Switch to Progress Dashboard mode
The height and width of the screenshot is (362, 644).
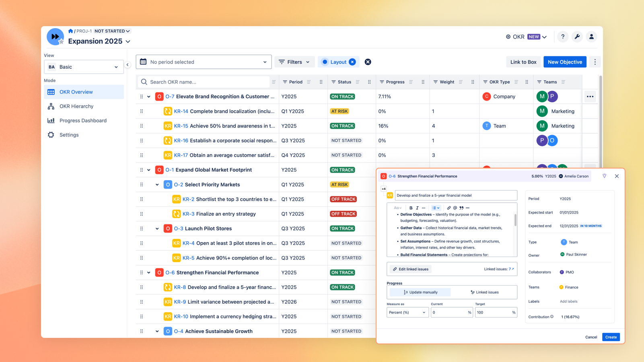(83, 120)
